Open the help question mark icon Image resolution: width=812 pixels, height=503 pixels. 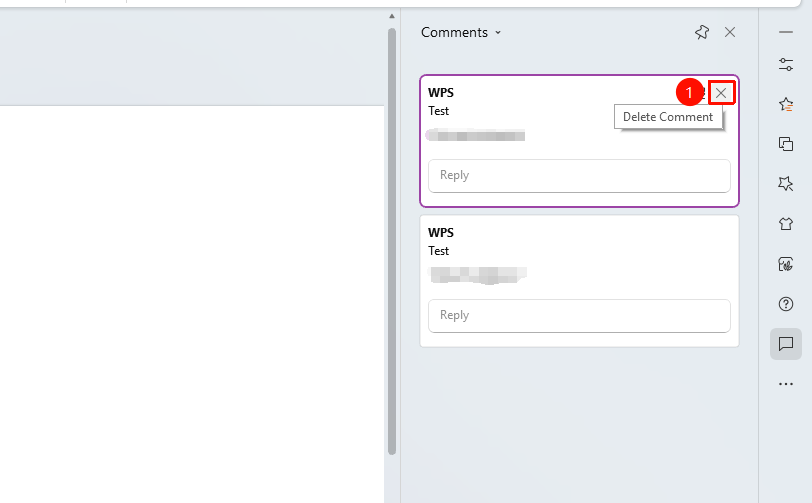[x=786, y=304]
